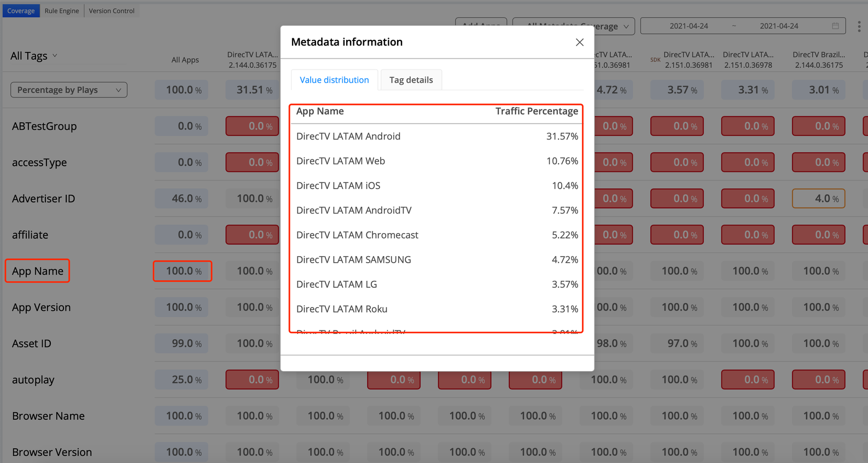868x463 pixels.
Task: Open the Percentage by Plays dropdown
Action: pyautogui.click(x=69, y=90)
